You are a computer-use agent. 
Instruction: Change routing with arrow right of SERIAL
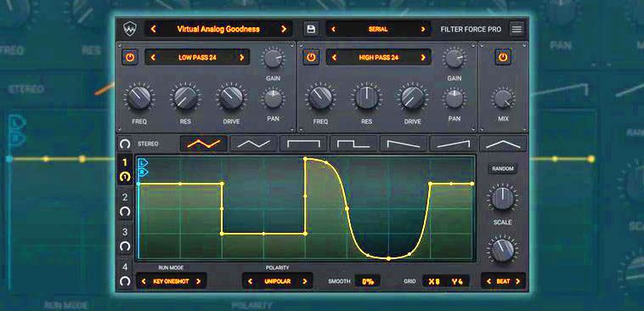(422, 29)
